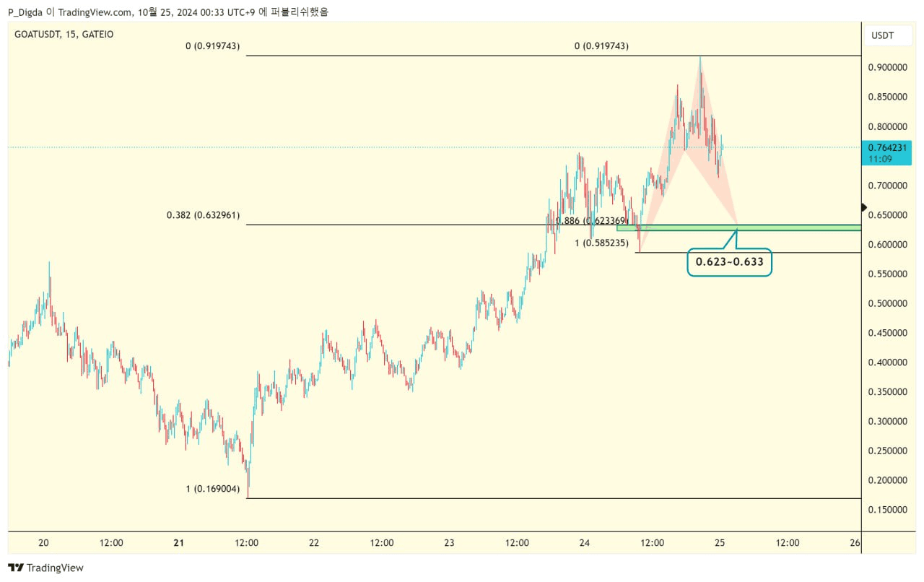Select the 1 (0.169004) Fibonacci label
Screen dimensions: 924x582
pos(212,489)
